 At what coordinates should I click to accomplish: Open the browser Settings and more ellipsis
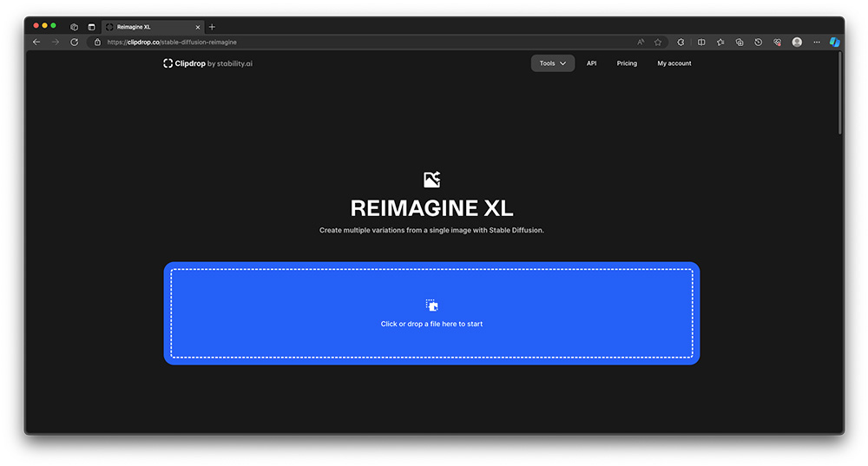pos(817,42)
